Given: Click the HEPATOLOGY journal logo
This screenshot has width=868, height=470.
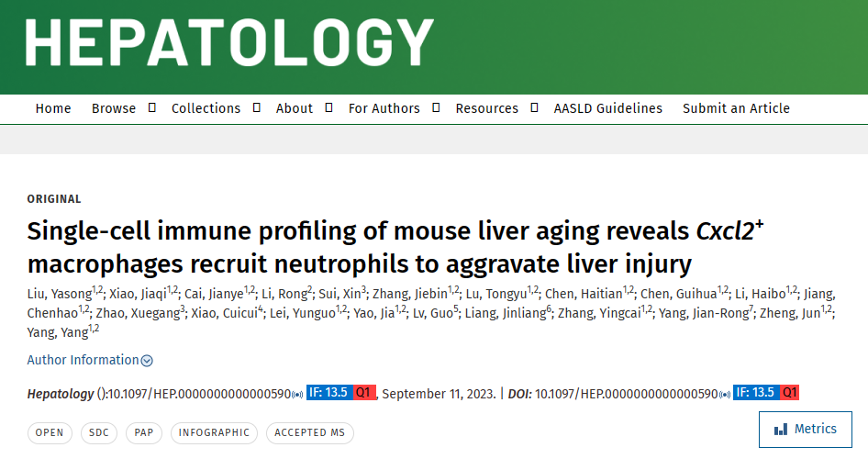Looking at the screenshot, I should [x=228, y=42].
